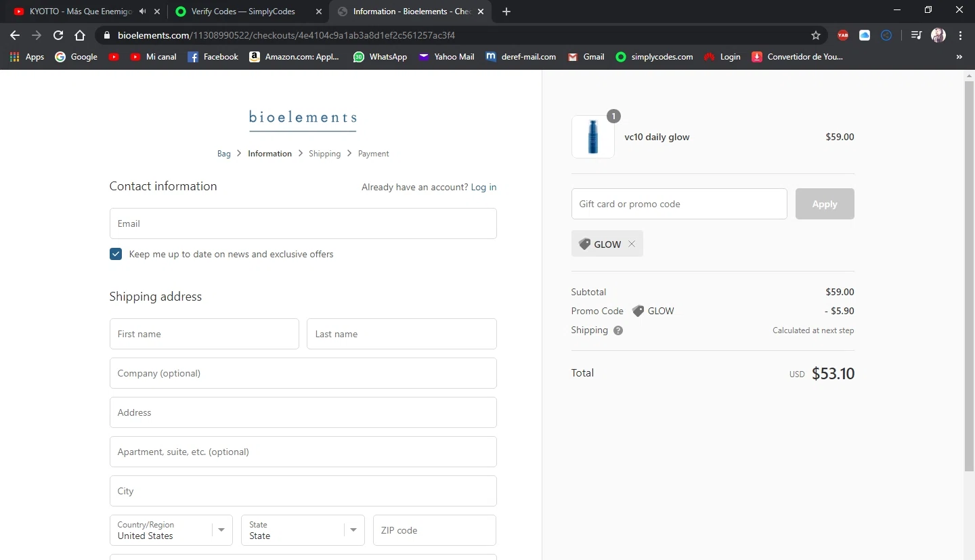The image size is (975, 560).
Task: Click the browser back arrow
Action: pos(15,35)
